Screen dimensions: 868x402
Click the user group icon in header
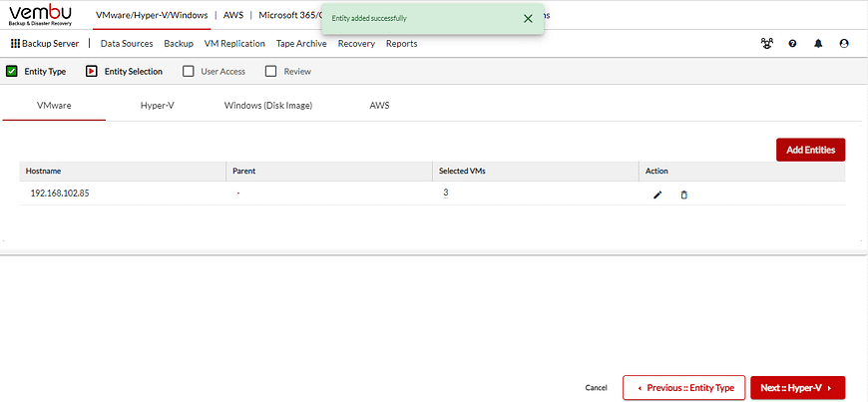click(x=765, y=44)
